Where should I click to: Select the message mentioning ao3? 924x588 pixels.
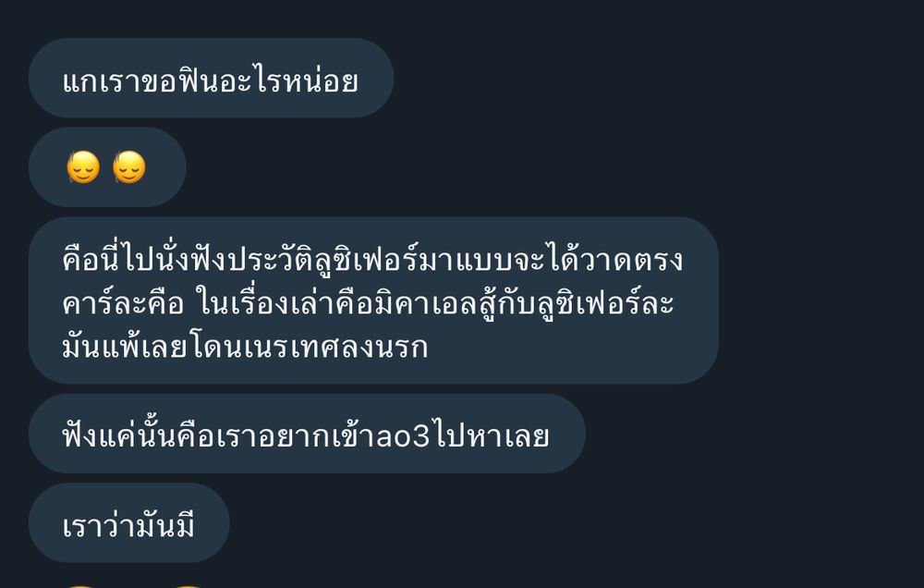307,434
